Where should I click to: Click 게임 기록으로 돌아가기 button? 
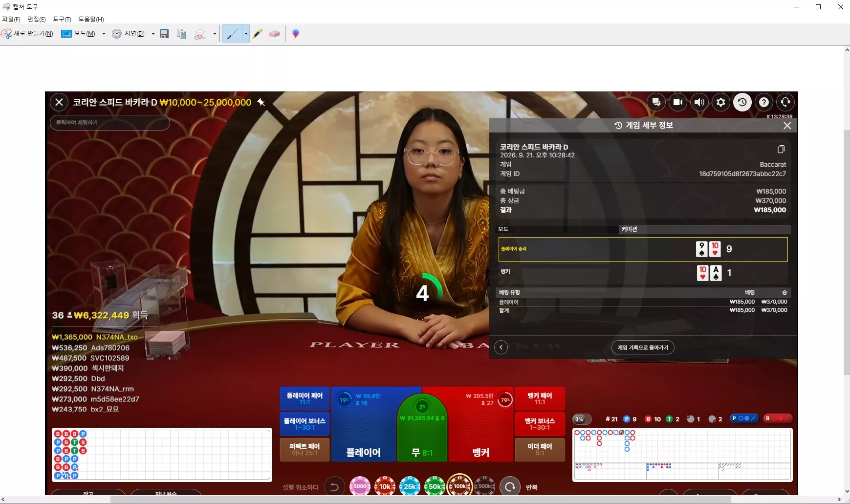pos(643,348)
